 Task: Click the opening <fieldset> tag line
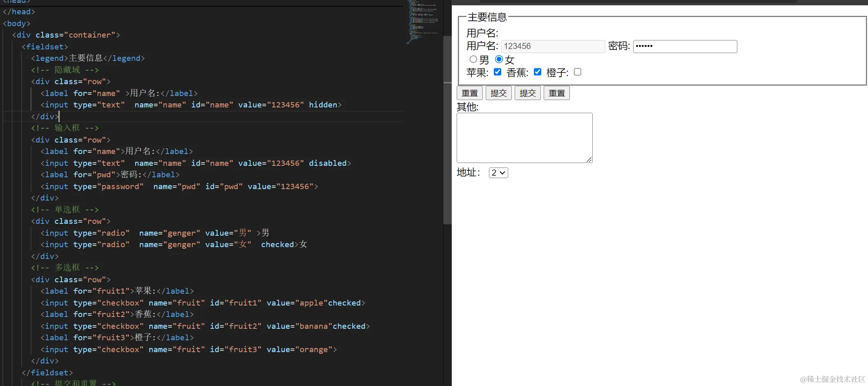tap(45, 47)
